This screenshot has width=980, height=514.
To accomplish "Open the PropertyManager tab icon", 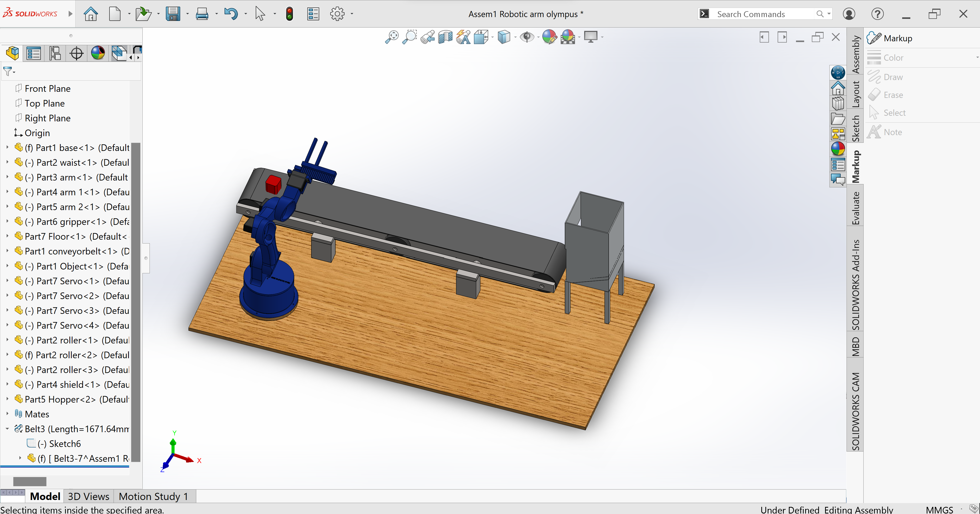I will click(x=33, y=53).
